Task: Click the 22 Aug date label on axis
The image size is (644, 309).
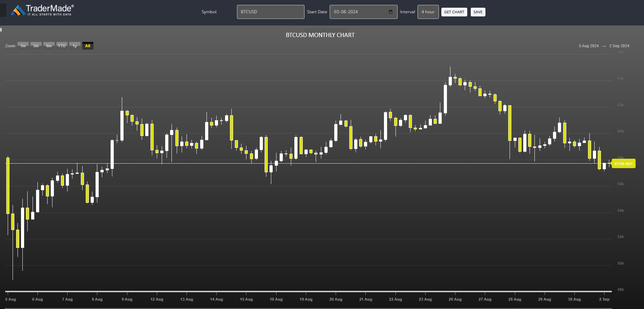Action: pos(395,299)
